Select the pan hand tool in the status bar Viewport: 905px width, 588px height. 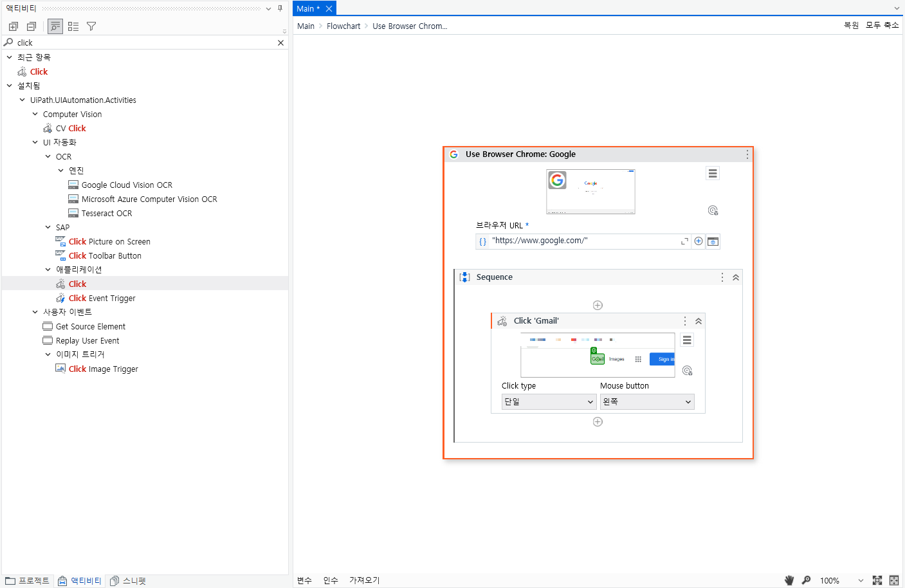coord(789,580)
